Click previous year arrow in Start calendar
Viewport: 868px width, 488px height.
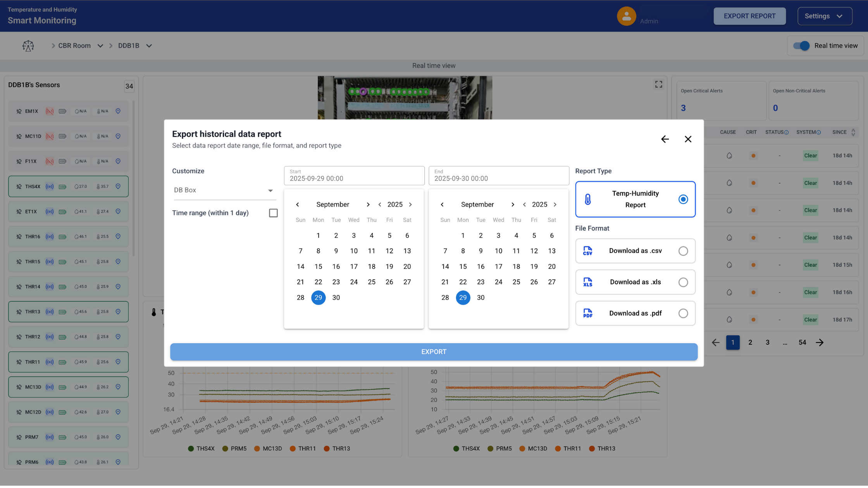point(380,204)
